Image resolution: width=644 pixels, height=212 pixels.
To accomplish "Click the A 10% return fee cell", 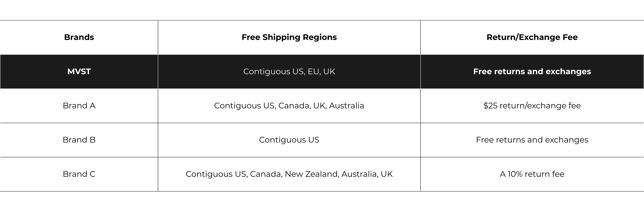I will pos(532,174).
